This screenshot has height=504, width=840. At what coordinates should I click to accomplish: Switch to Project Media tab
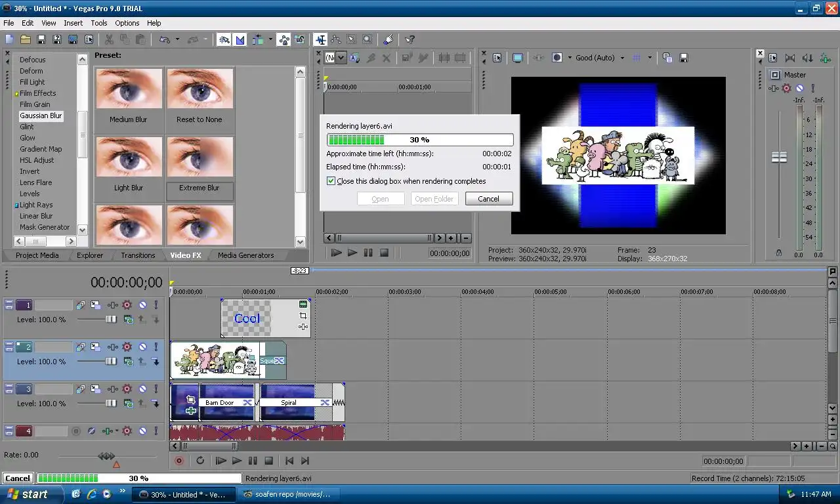(x=37, y=255)
